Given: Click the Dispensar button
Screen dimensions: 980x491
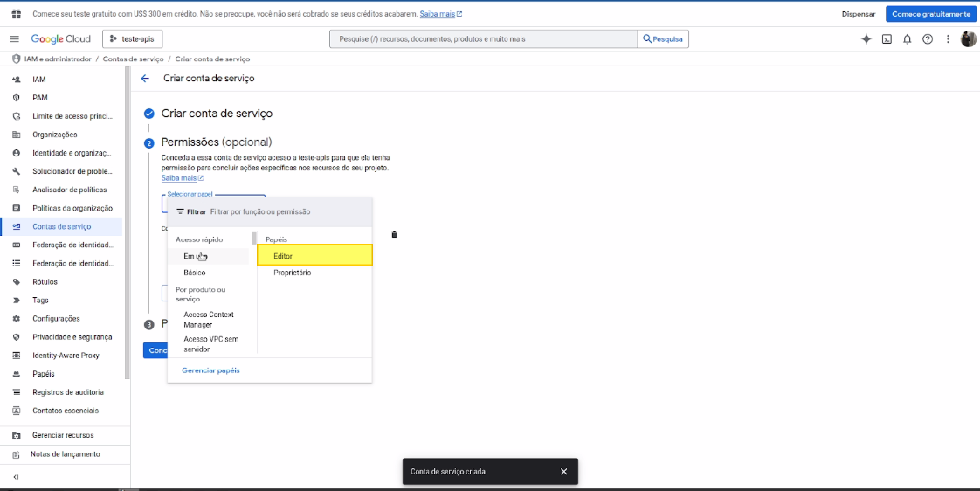Looking at the screenshot, I should tap(859, 14).
